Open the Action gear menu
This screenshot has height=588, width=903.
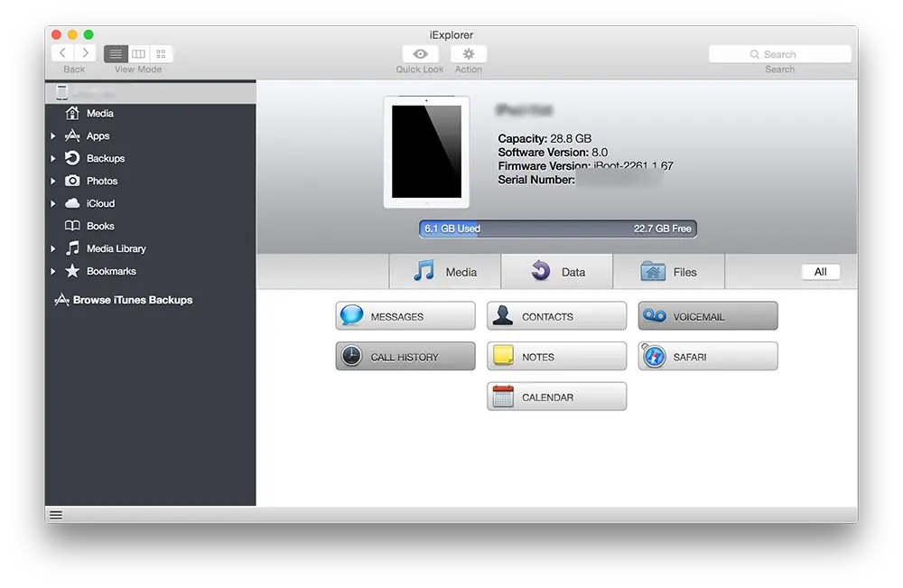pyautogui.click(x=468, y=54)
